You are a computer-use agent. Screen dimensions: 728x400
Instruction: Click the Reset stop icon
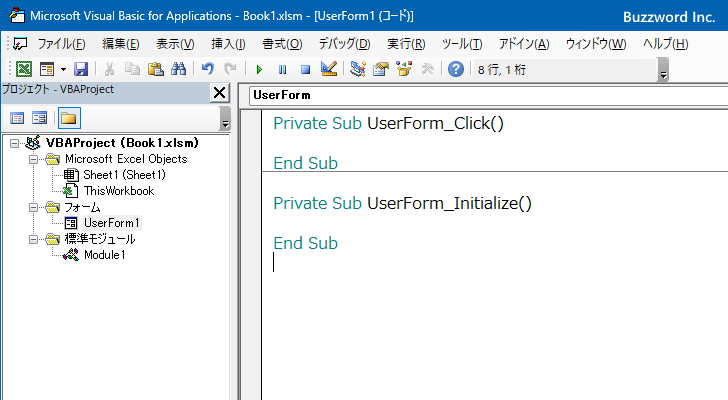pyautogui.click(x=305, y=70)
